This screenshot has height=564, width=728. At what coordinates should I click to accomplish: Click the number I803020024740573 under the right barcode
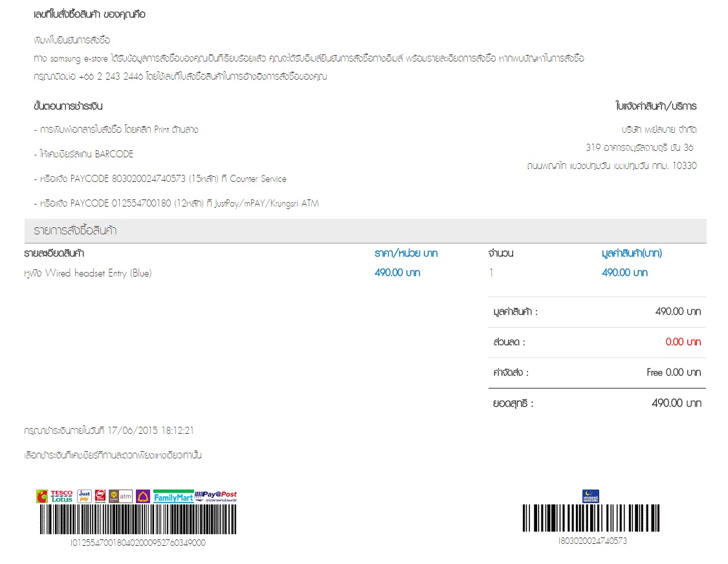pyautogui.click(x=593, y=541)
